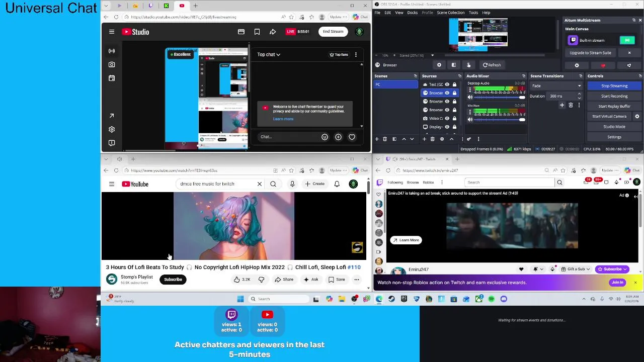The height and width of the screenshot is (362, 644).
Task: Mute Mic/Aux speaker icon
Action: tap(470, 120)
